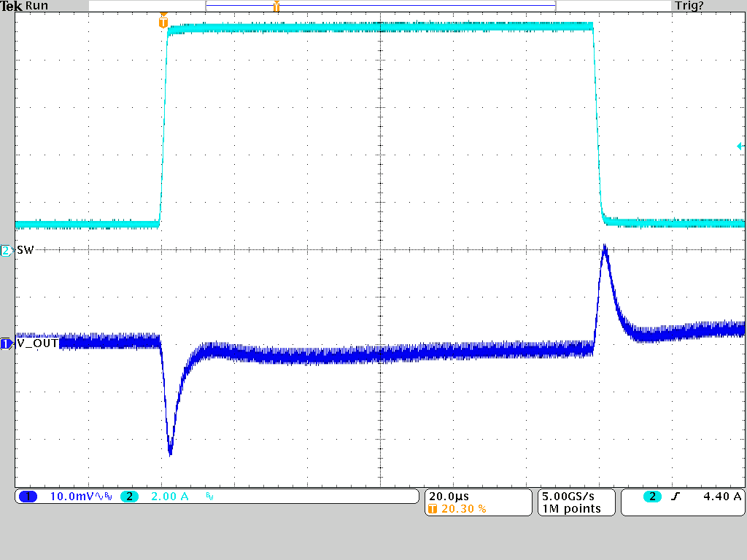747x560 pixels.
Task: Select the channel 1 V_OUT marker badge
Action: tap(5, 343)
